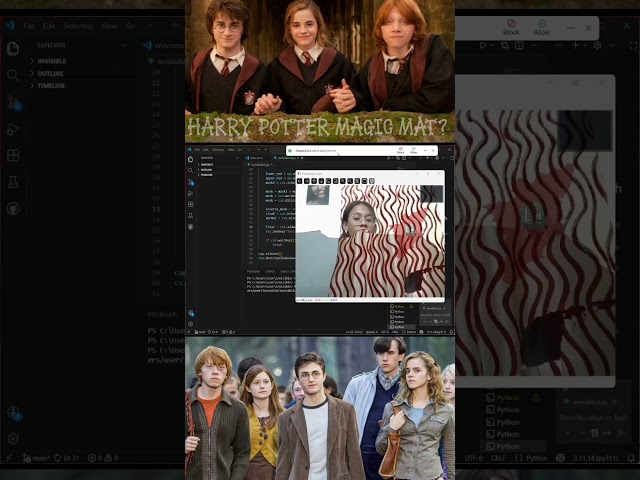640x480 pixels.
Task: Click EXPLORER heading in background sidebar
Action: (x=51, y=45)
